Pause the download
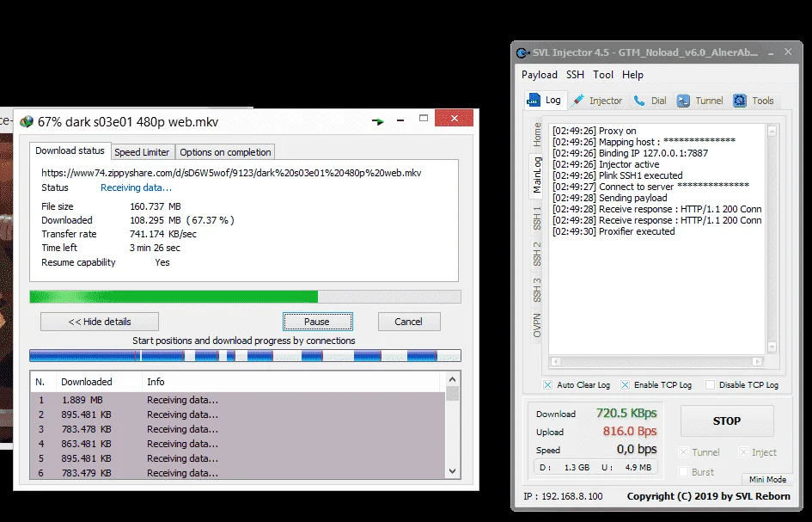Image resolution: width=812 pixels, height=522 pixels. tap(317, 322)
